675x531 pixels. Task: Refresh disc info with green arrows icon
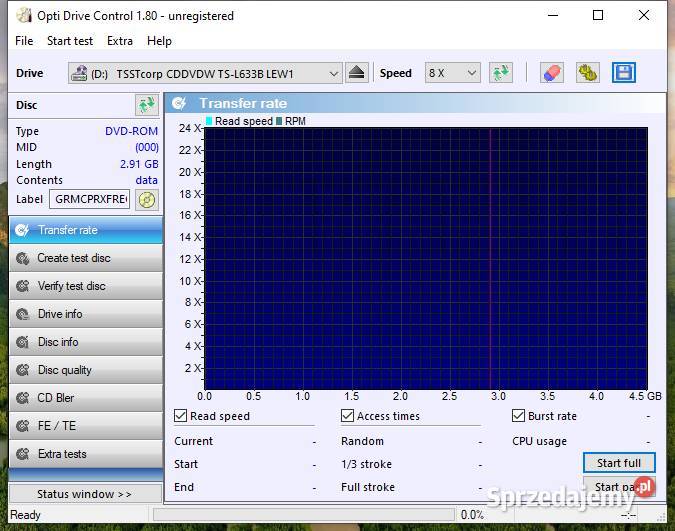(x=147, y=105)
